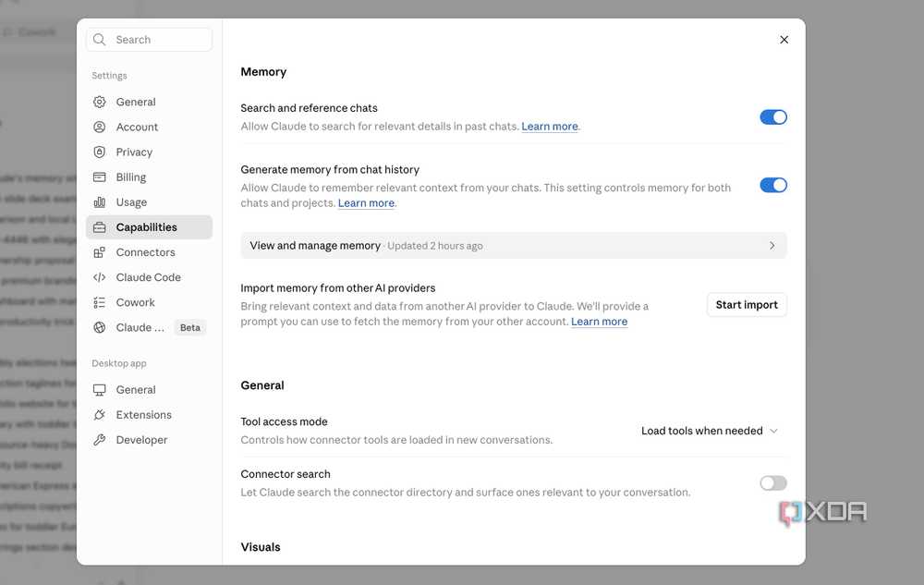Click the Developer wrench icon
Screen dimensions: 924x585
click(x=100, y=440)
